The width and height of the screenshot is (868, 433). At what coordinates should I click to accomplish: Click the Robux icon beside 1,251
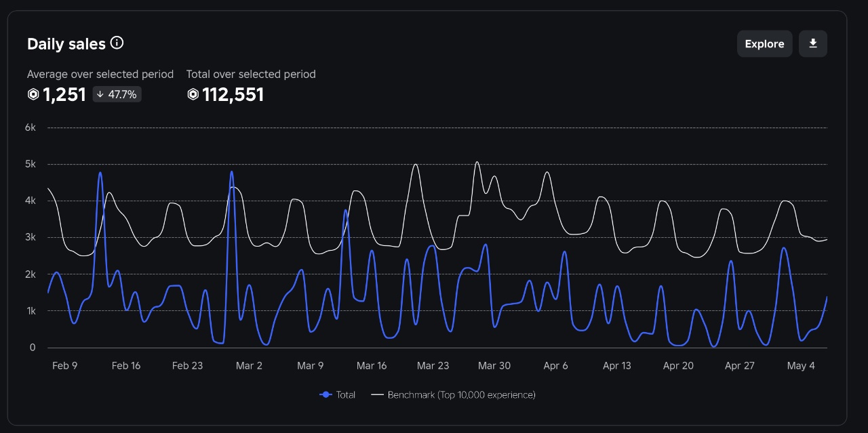tap(33, 95)
